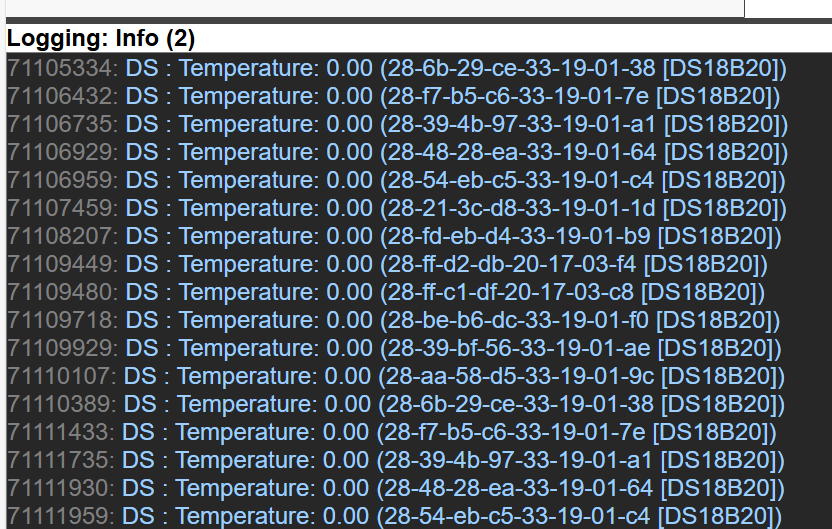Click the log line stamped 71106929
Image resolution: width=832 pixels, height=529 pixels.
(397, 153)
